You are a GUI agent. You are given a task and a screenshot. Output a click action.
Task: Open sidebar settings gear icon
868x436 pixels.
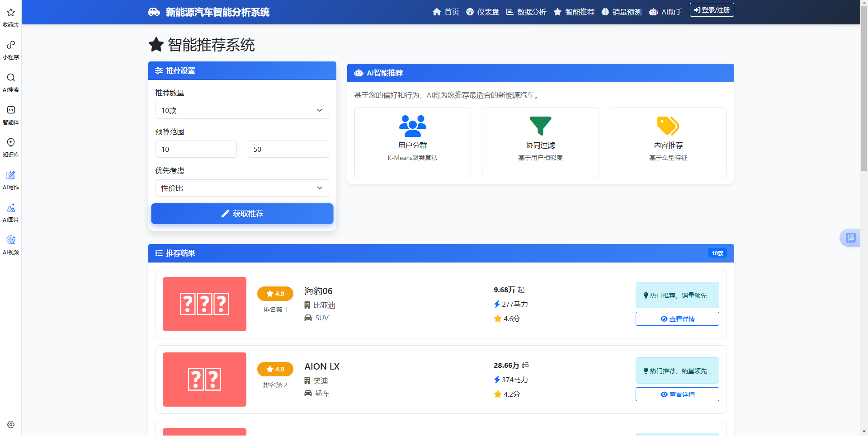(11, 425)
